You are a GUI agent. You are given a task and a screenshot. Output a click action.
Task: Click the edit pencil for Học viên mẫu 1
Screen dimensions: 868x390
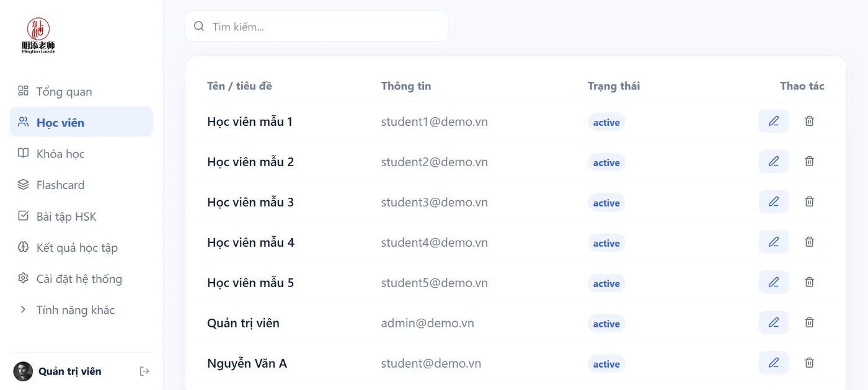pos(774,121)
